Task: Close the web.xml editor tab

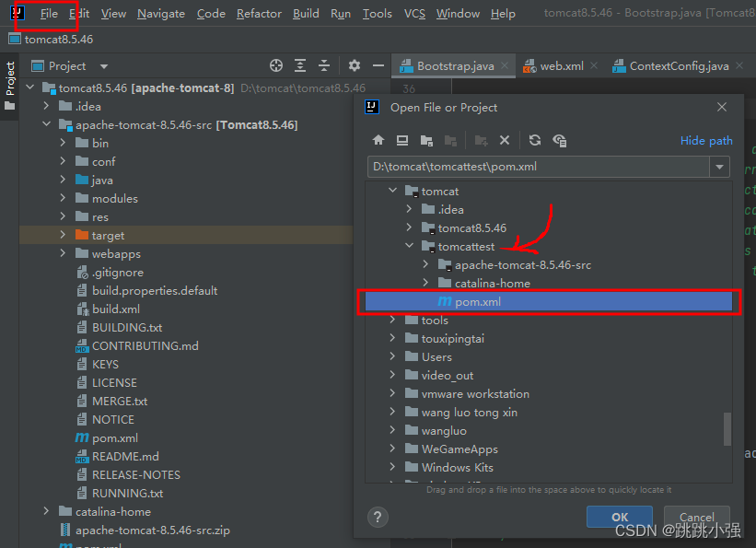Action: coord(594,65)
